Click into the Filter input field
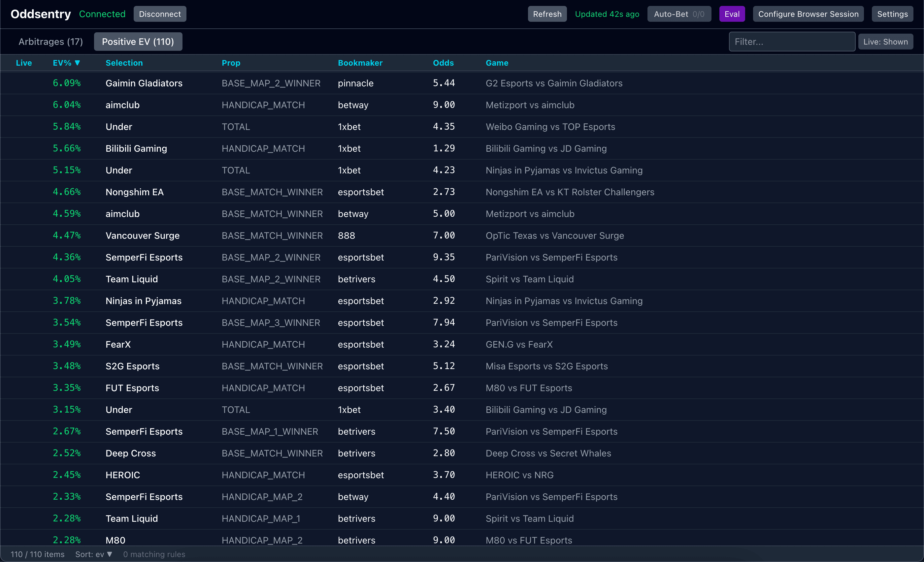This screenshot has width=924, height=562. [x=791, y=42]
